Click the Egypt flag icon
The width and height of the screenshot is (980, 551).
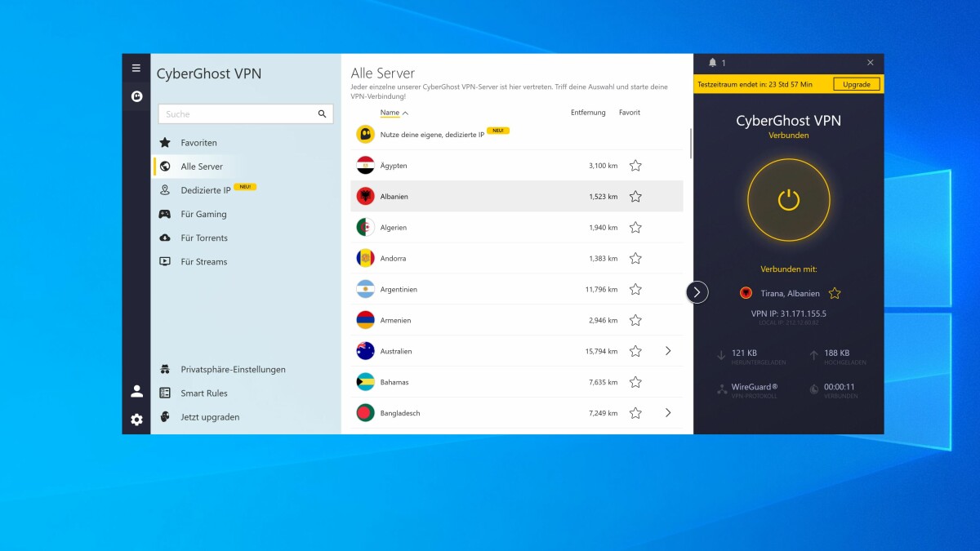(x=365, y=166)
